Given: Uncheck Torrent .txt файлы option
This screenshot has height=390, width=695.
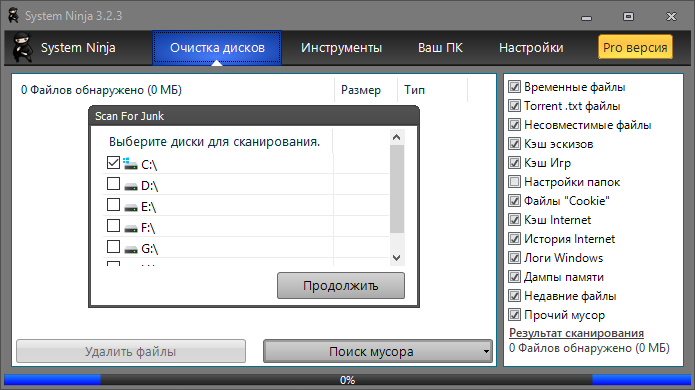Looking at the screenshot, I should tap(514, 106).
